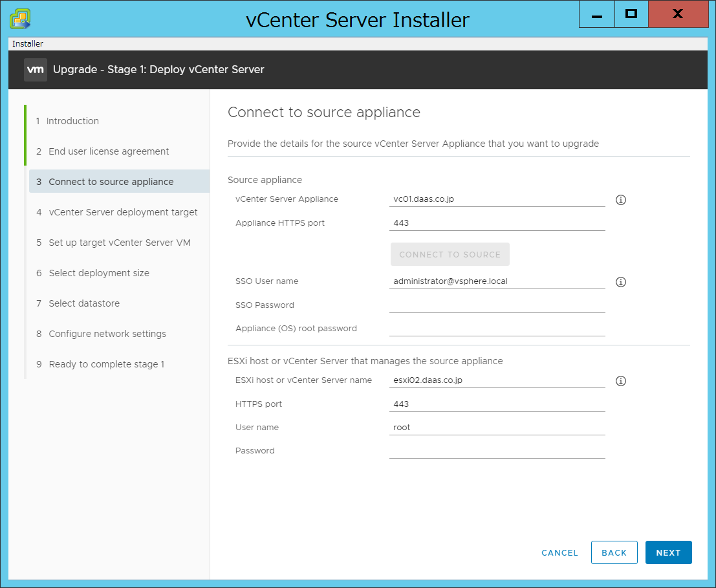Viewport: 716px width, 588px height.
Task: Focus the SSO Password field
Action: tap(497, 305)
